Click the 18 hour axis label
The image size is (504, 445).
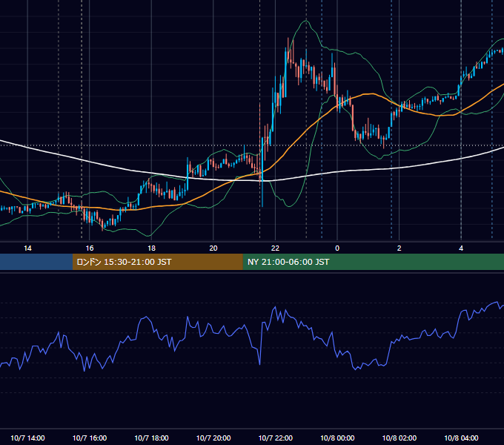coord(151,248)
